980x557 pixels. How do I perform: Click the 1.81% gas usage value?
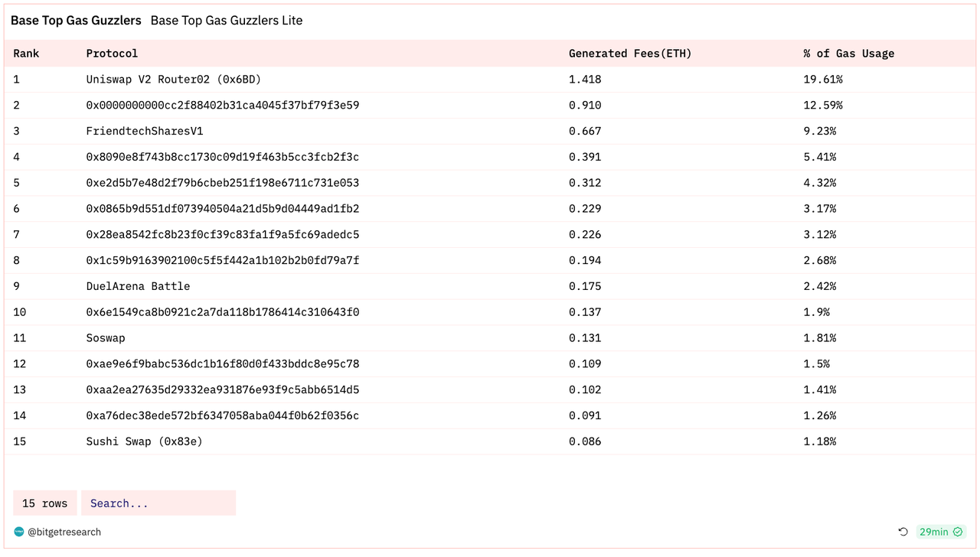point(820,338)
